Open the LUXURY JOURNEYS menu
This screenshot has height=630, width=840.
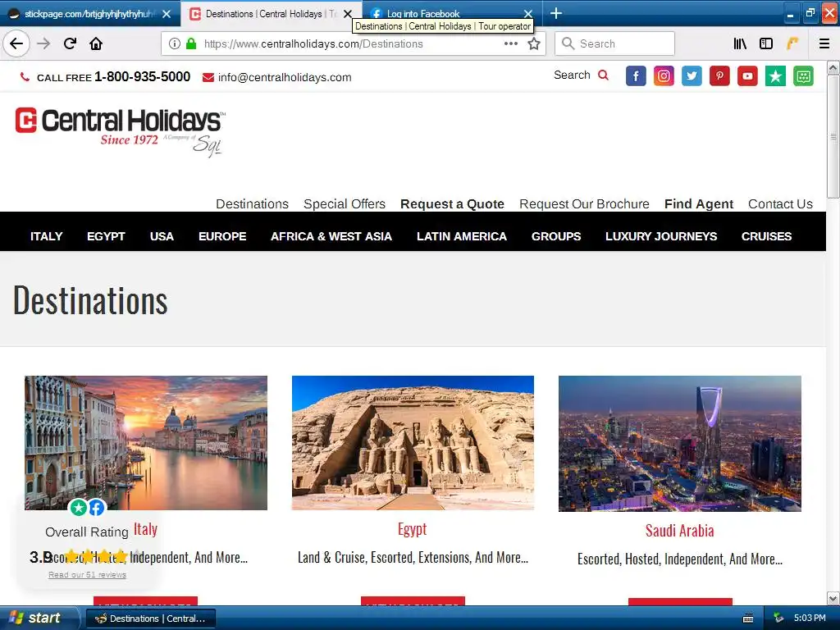tap(661, 236)
